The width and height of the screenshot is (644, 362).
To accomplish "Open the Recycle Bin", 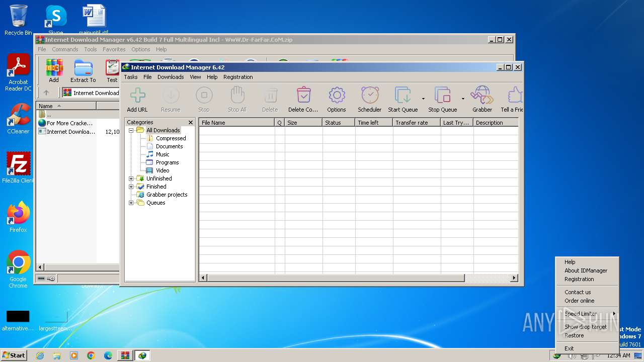I will click(x=18, y=20).
